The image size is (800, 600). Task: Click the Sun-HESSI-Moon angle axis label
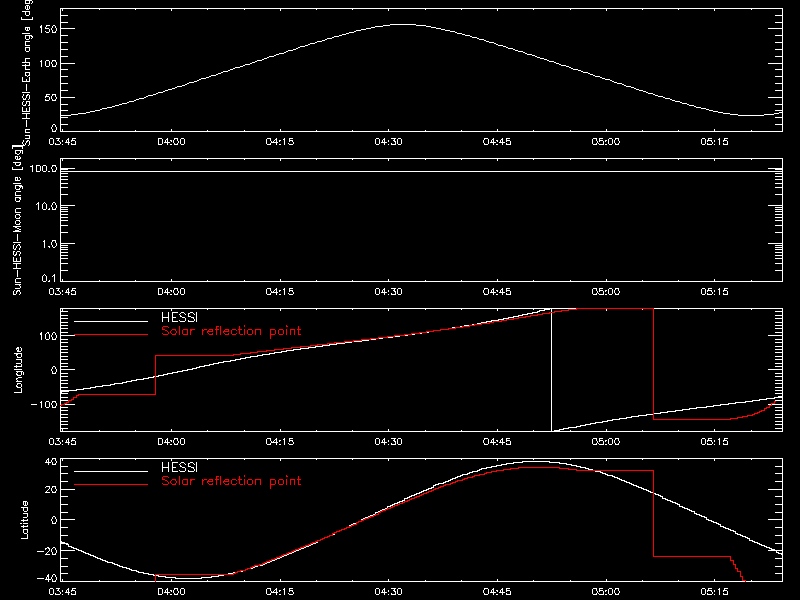[17, 221]
